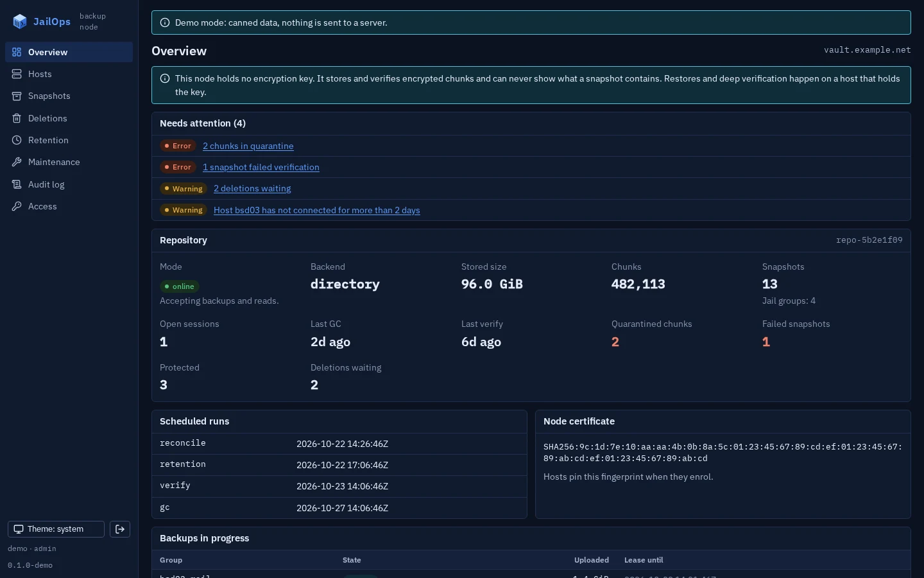Open the Maintenance section
924x578 pixels.
[69, 162]
